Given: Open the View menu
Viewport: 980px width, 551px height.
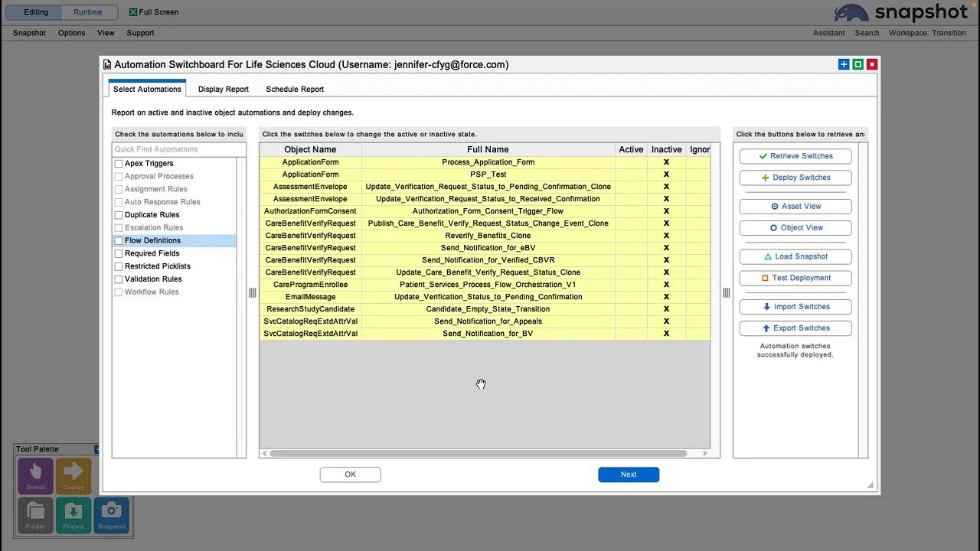Looking at the screenshot, I should (106, 33).
